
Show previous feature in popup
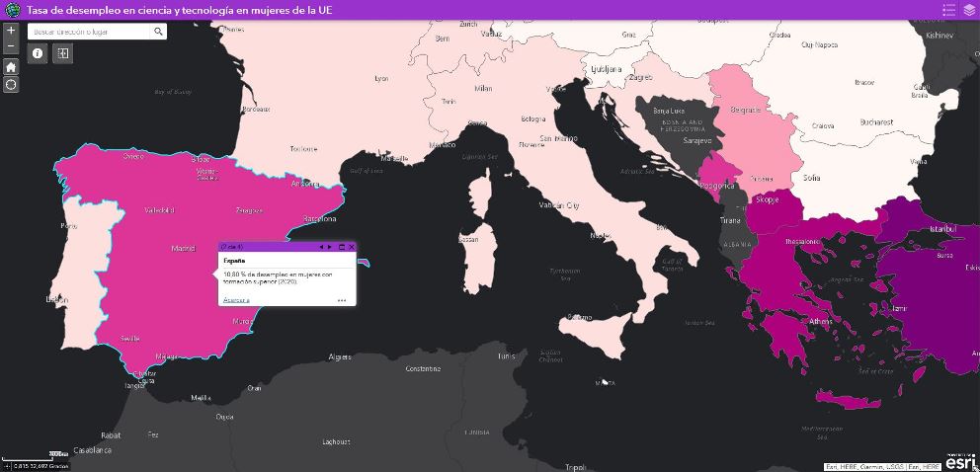[320, 247]
